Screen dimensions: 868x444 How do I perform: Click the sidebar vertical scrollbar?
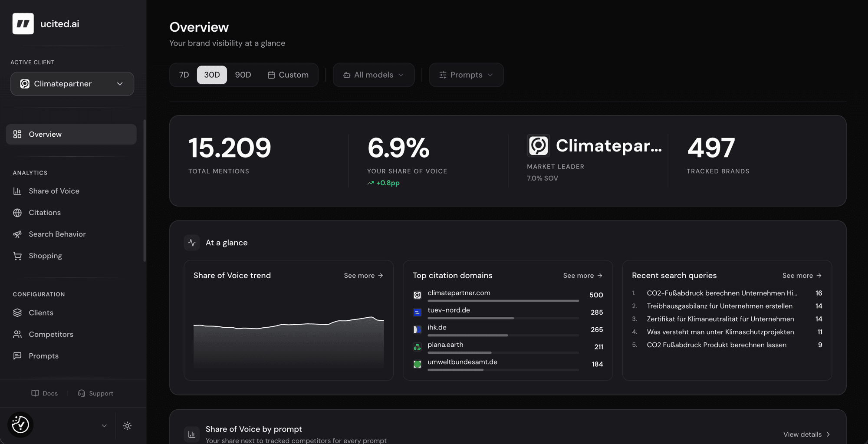[144, 191]
